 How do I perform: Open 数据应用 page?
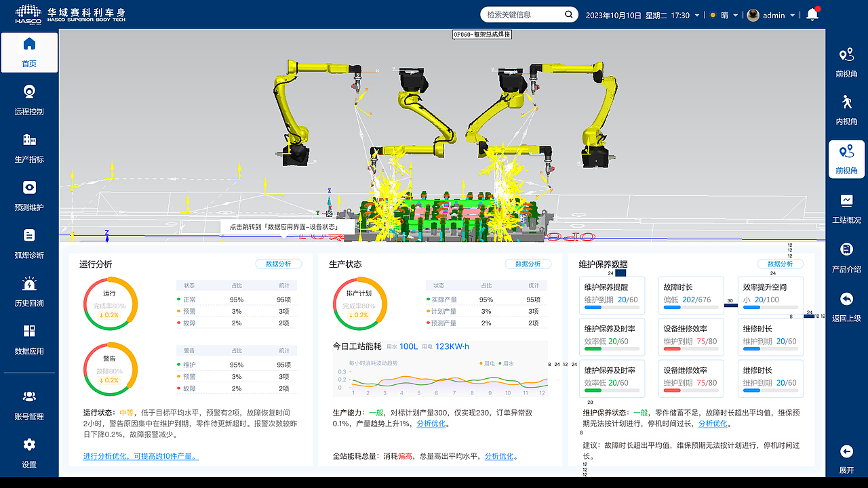tap(29, 340)
